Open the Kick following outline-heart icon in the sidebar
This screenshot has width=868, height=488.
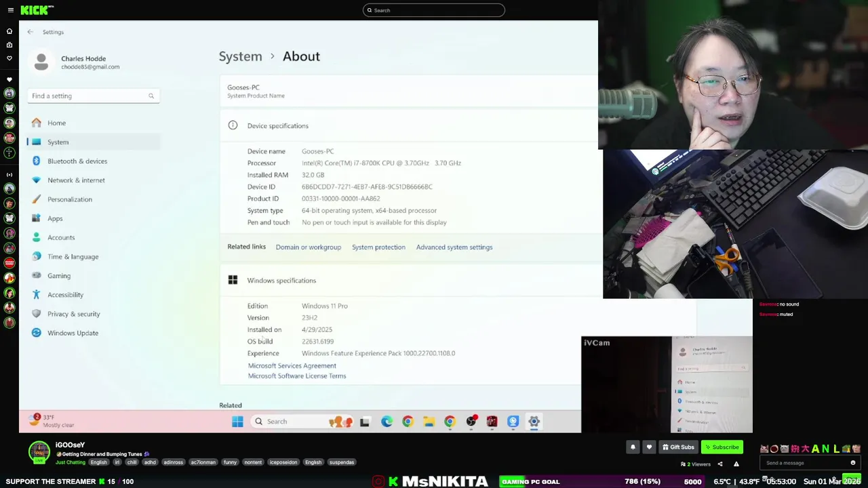click(9, 58)
